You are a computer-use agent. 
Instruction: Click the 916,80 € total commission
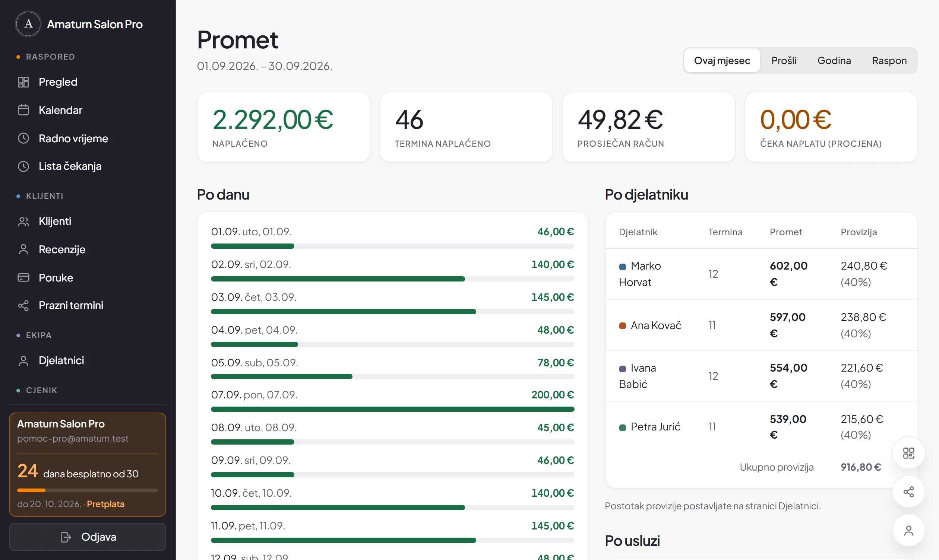coord(860,467)
